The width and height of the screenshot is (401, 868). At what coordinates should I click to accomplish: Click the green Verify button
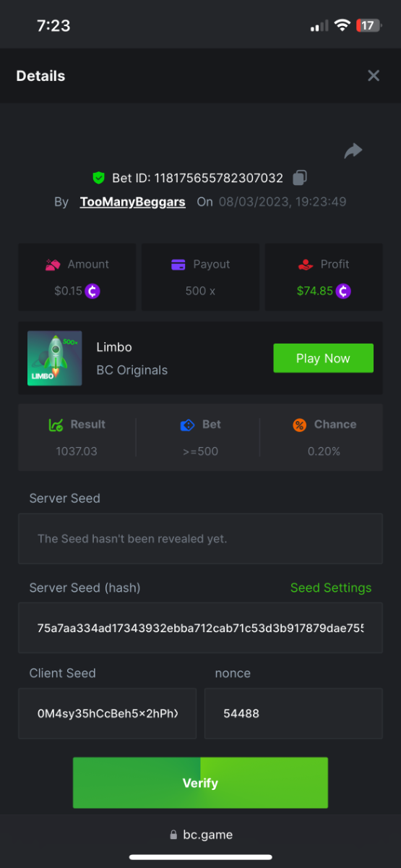(200, 783)
